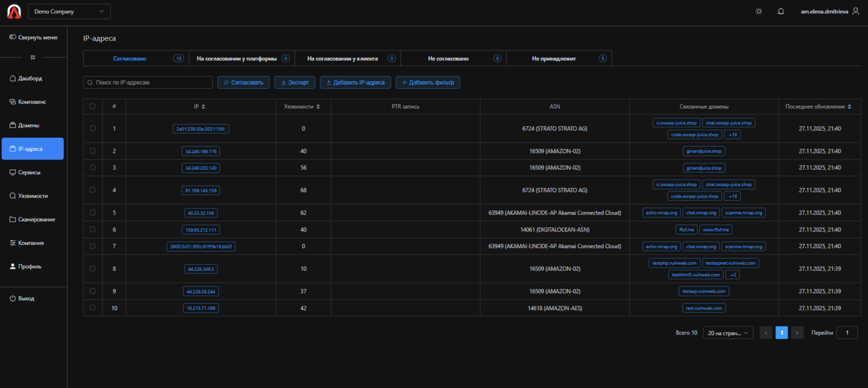
Task: Select page 1 in pagination
Action: 781,333
